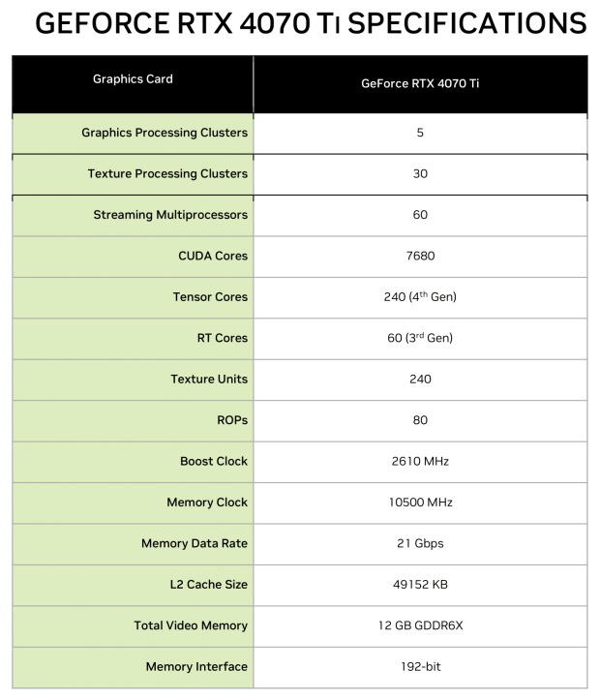Viewport: 600px width, 700px height.
Task: Click the Memory Clock 10500 MHz value
Action: [421, 502]
